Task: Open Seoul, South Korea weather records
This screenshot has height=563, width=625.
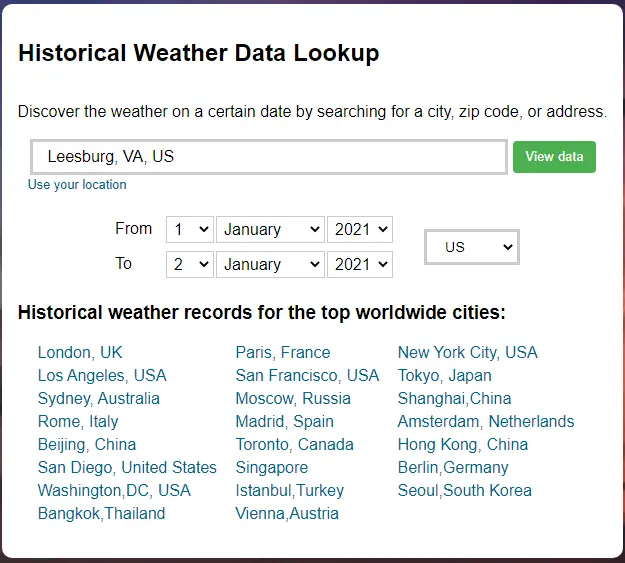Action: (x=464, y=490)
